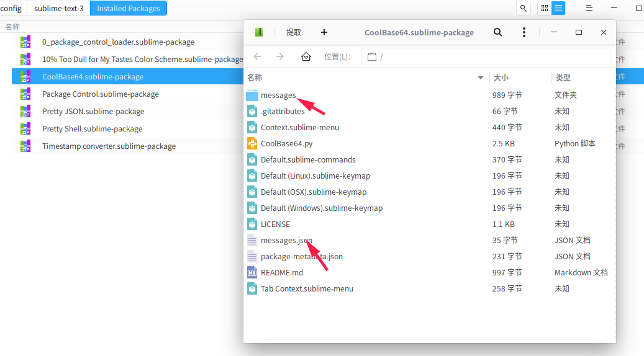Screen dimensions: 644x356
Task: Click the 位置 location path field
Action: point(486,56)
